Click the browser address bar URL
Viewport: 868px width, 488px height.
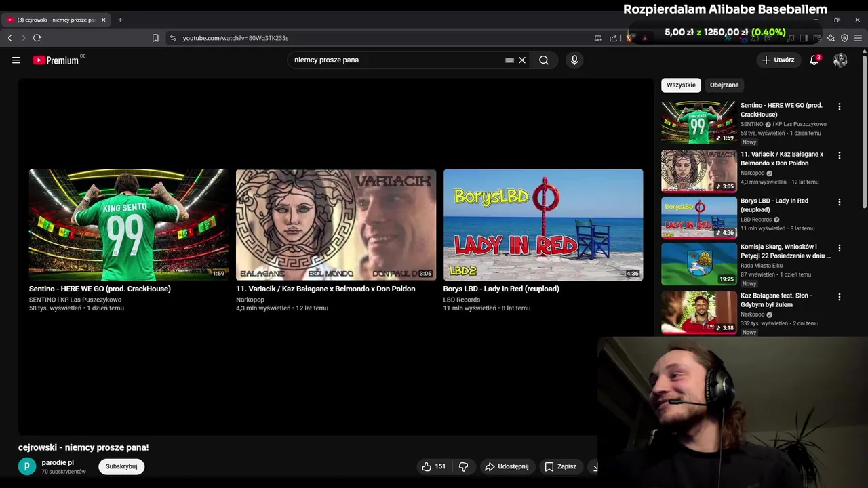tap(235, 38)
